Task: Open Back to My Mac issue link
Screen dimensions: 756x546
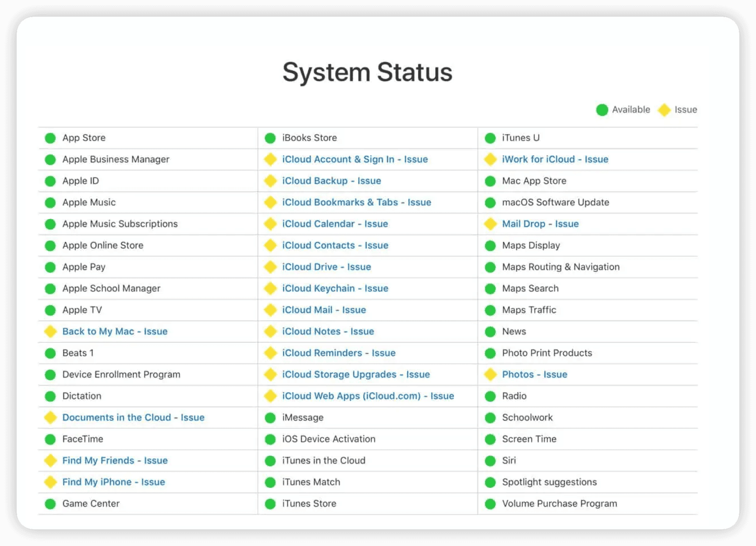Action: click(115, 331)
